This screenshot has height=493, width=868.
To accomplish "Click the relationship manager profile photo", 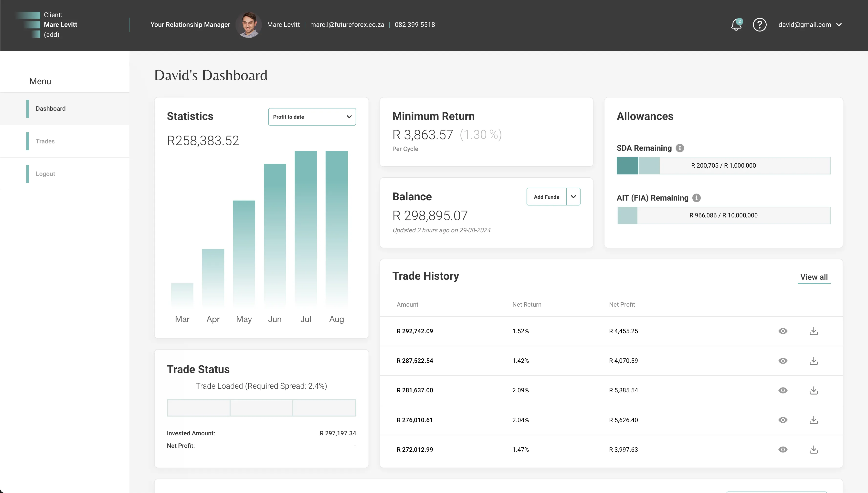I will [x=248, y=25].
